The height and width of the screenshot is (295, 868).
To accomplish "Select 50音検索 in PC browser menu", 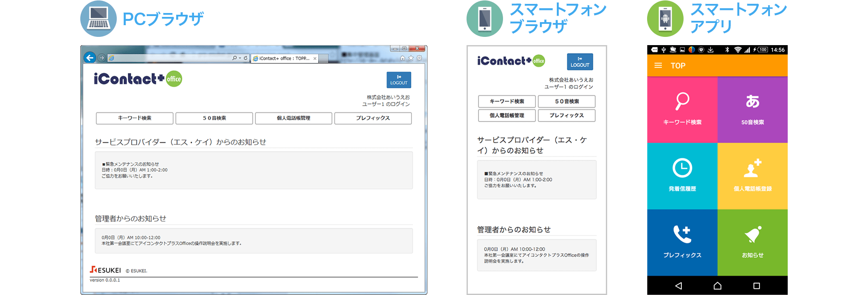I will point(214,118).
